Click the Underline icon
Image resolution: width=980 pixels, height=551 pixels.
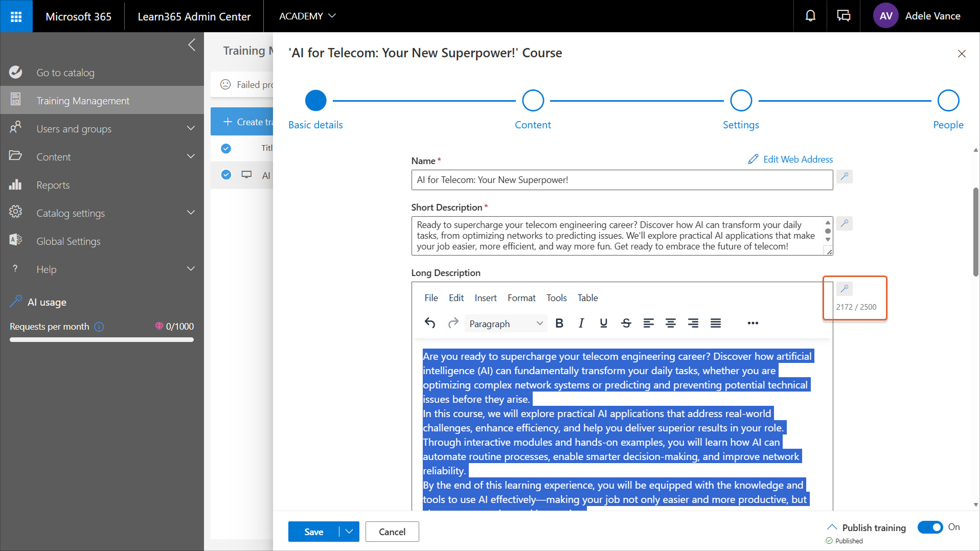pos(603,323)
